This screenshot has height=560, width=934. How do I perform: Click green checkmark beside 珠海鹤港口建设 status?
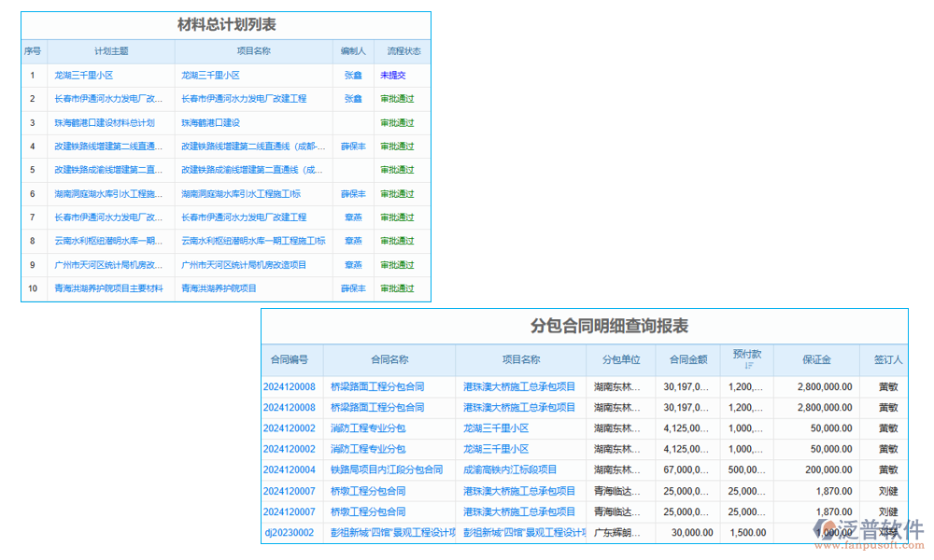395,122
